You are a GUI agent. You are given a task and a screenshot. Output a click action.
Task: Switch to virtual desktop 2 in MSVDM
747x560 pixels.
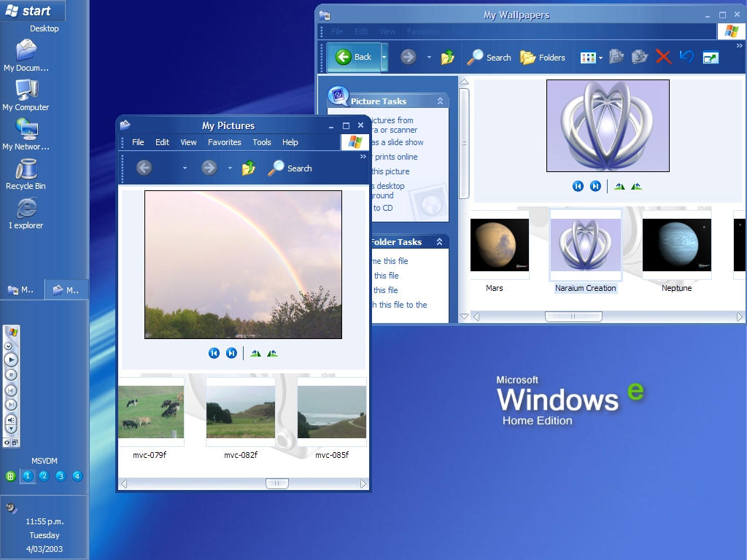tap(43, 475)
